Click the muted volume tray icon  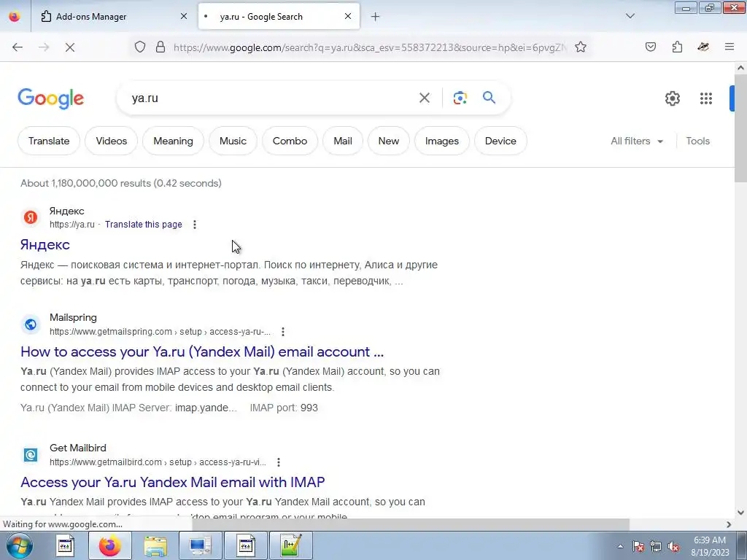click(673, 546)
